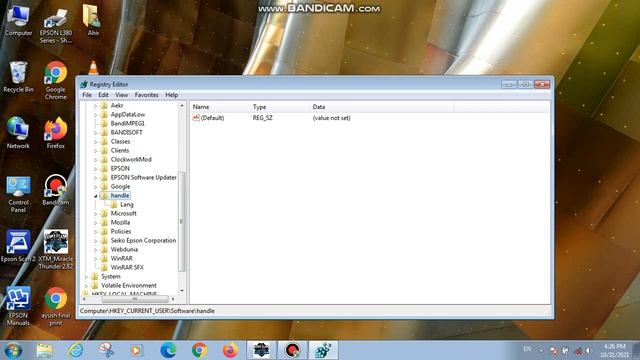Open the Favorites menu
Screen dimensions: 640x360
147,95
